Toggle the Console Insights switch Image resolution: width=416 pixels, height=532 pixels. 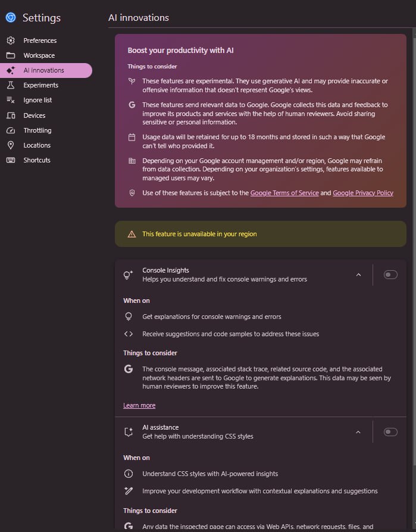(390, 274)
